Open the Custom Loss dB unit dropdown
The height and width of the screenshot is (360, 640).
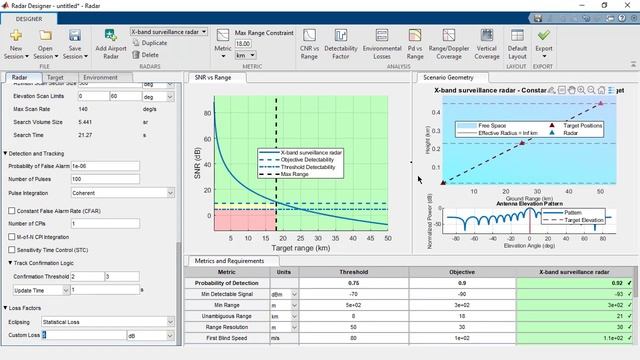151,336
